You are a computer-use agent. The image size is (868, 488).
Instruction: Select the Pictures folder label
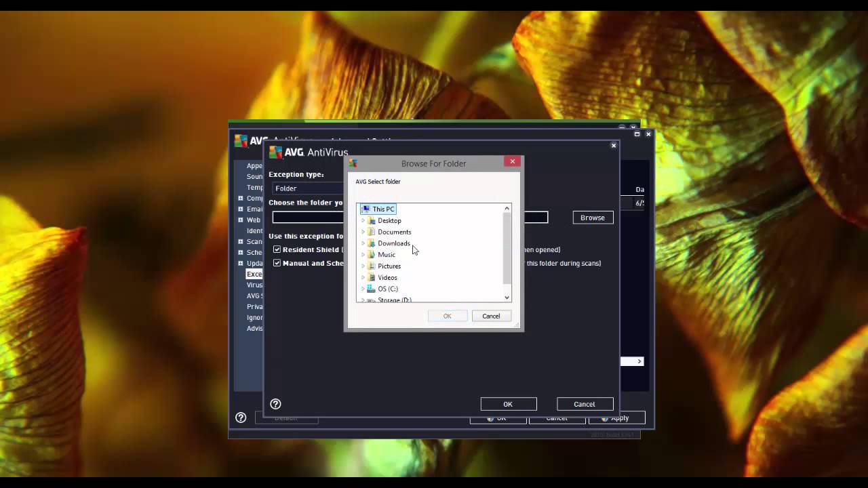point(389,266)
